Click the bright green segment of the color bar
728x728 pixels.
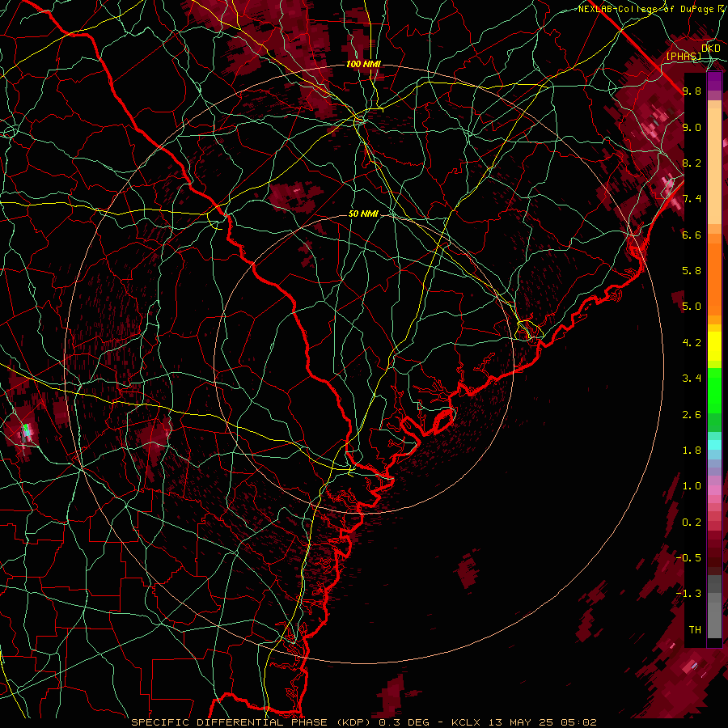(x=714, y=390)
